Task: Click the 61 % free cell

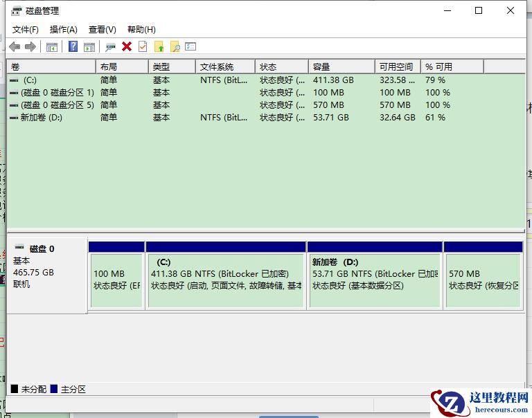Action: tap(435, 118)
